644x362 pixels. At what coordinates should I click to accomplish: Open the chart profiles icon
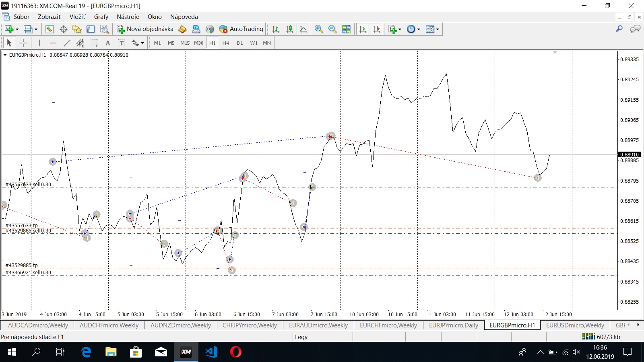(x=27, y=29)
